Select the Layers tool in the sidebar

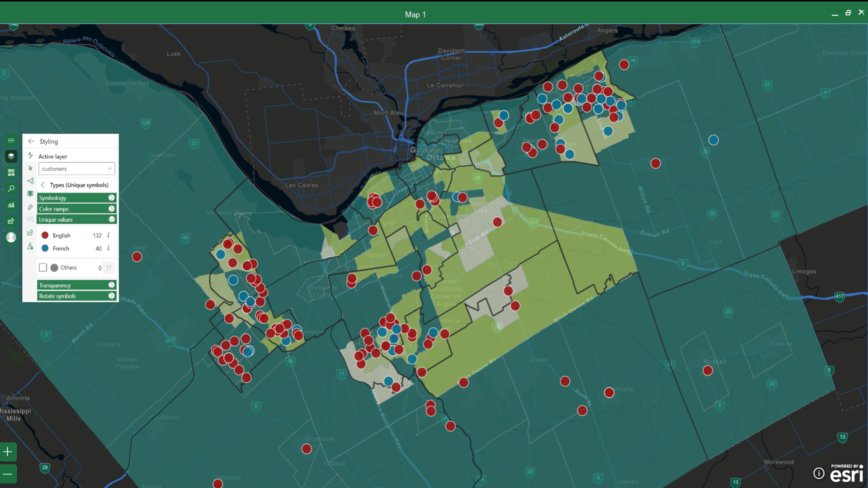coord(11,156)
